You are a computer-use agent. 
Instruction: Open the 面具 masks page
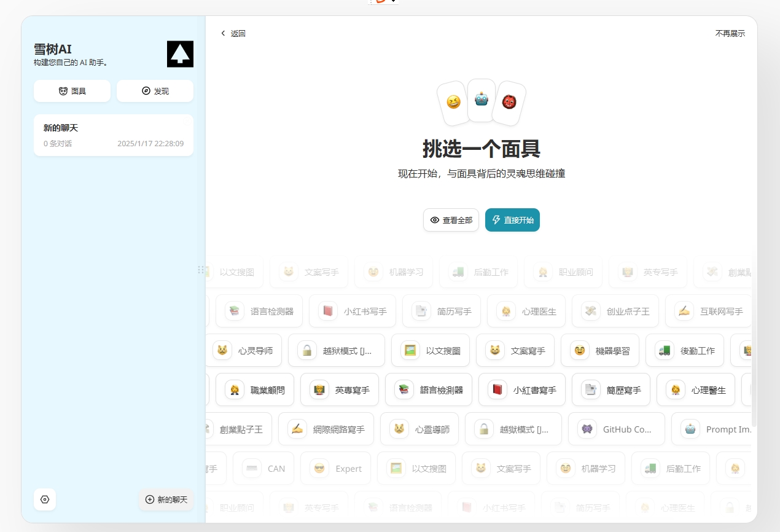point(72,91)
